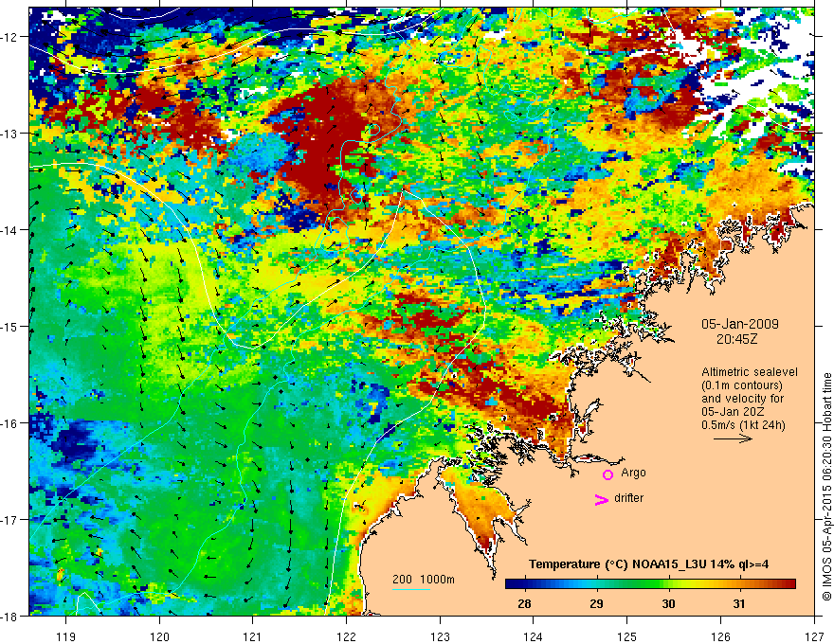Click the magenta drifter arrowhead symbol
This screenshot has height=644, width=834.
pyautogui.click(x=602, y=499)
